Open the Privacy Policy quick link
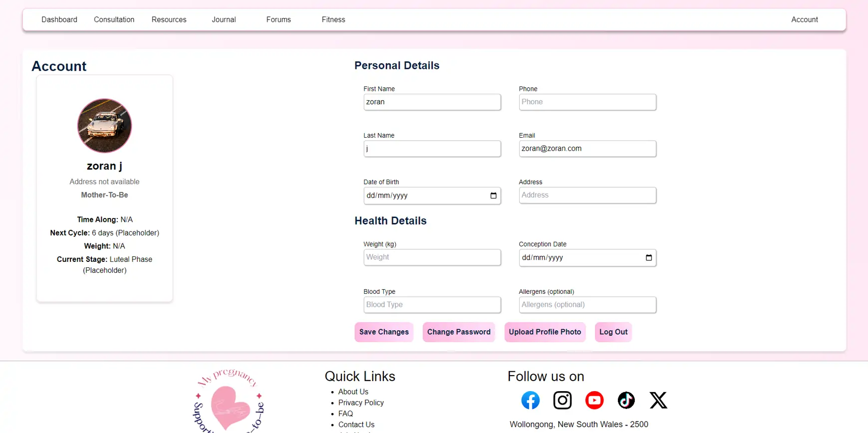This screenshot has width=868, height=433. [361, 403]
